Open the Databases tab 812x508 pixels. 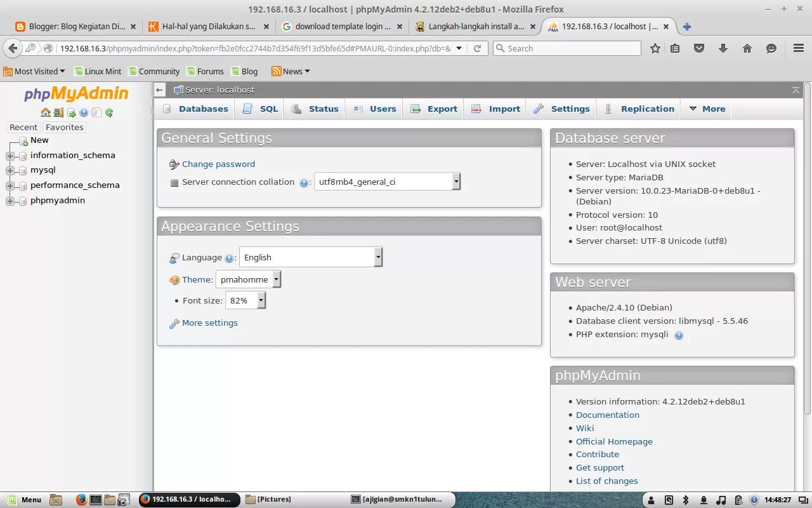[x=195, y=109]
